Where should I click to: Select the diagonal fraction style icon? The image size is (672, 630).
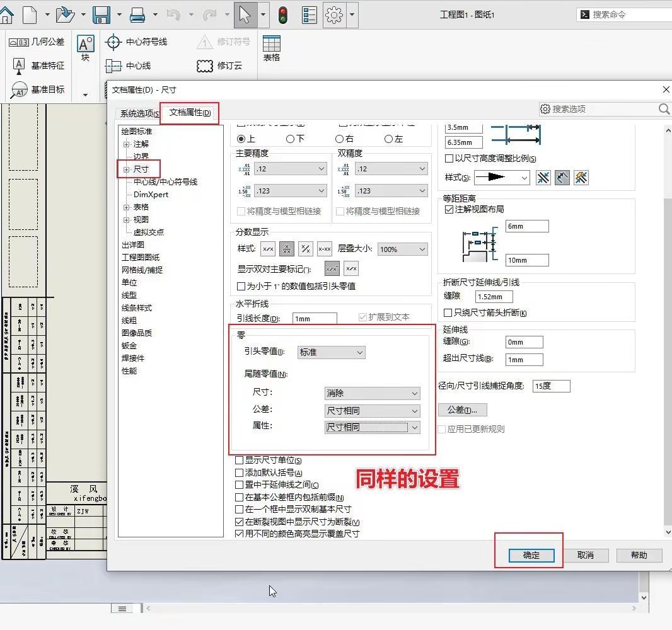[306, 248]
